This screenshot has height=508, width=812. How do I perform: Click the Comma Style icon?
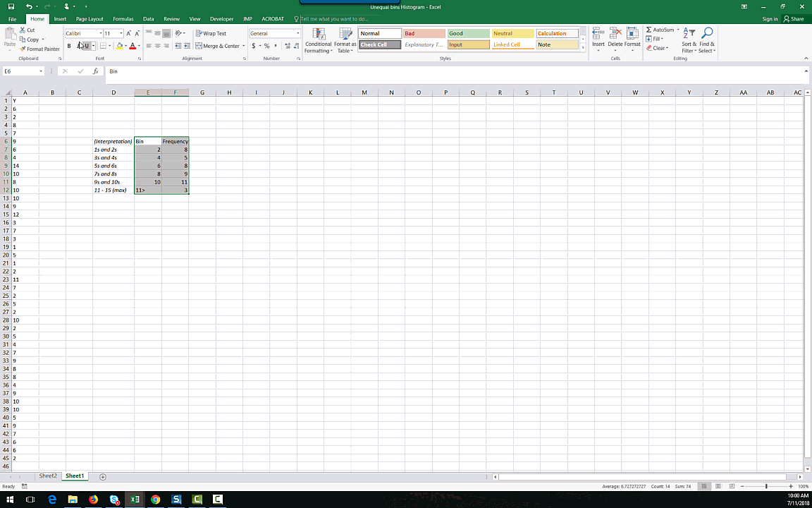pyautogui.click(x=276, y=46)
